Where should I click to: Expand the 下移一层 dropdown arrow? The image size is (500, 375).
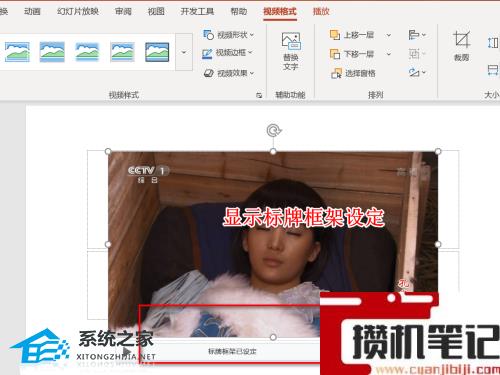pos(389,54)
